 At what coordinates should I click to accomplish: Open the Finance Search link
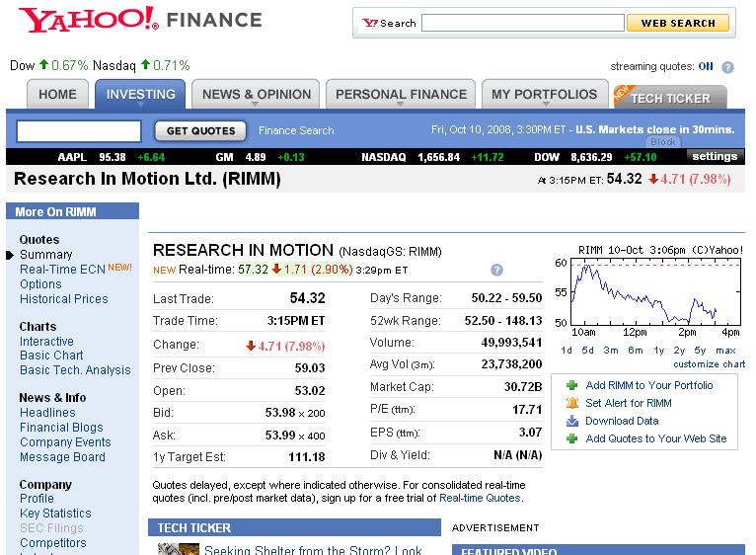click(296, 130)
